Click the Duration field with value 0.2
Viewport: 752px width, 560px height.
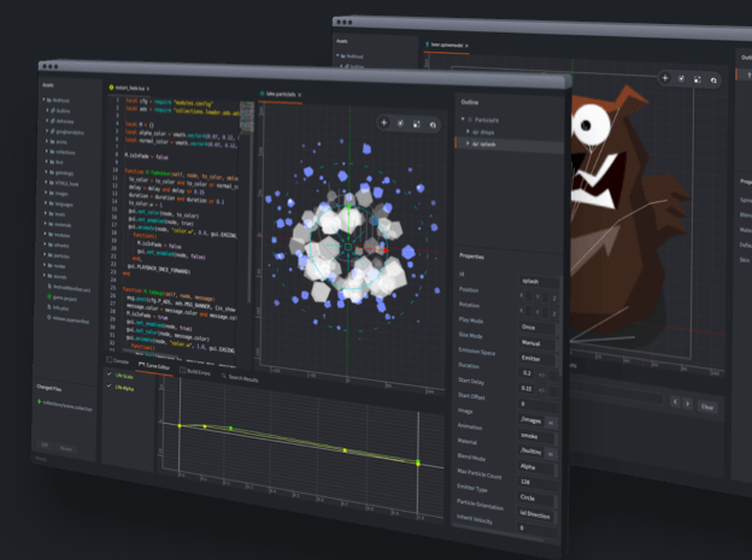tap(528, 373)
